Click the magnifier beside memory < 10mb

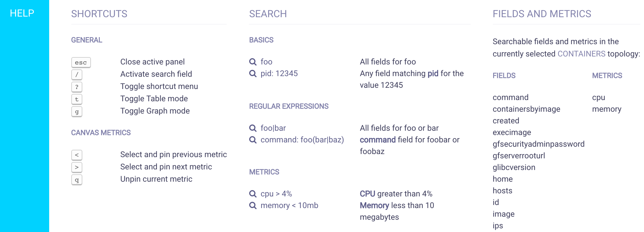(x=253, y=206)
